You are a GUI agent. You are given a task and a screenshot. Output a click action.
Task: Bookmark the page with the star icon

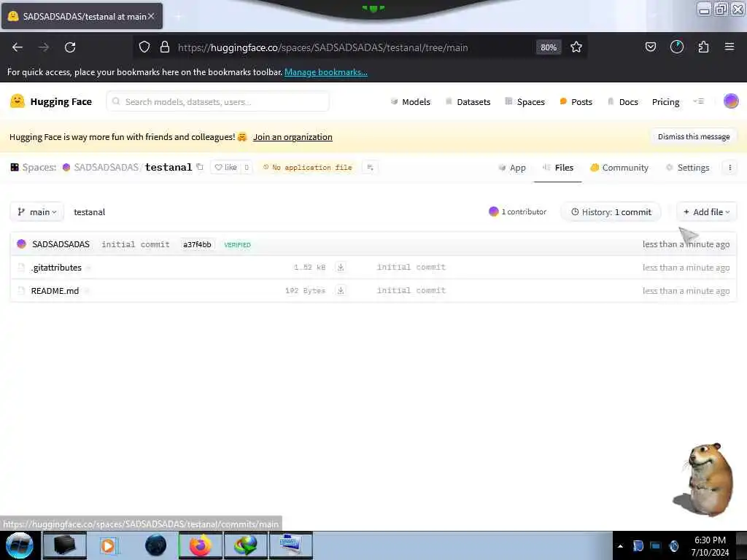576,47
